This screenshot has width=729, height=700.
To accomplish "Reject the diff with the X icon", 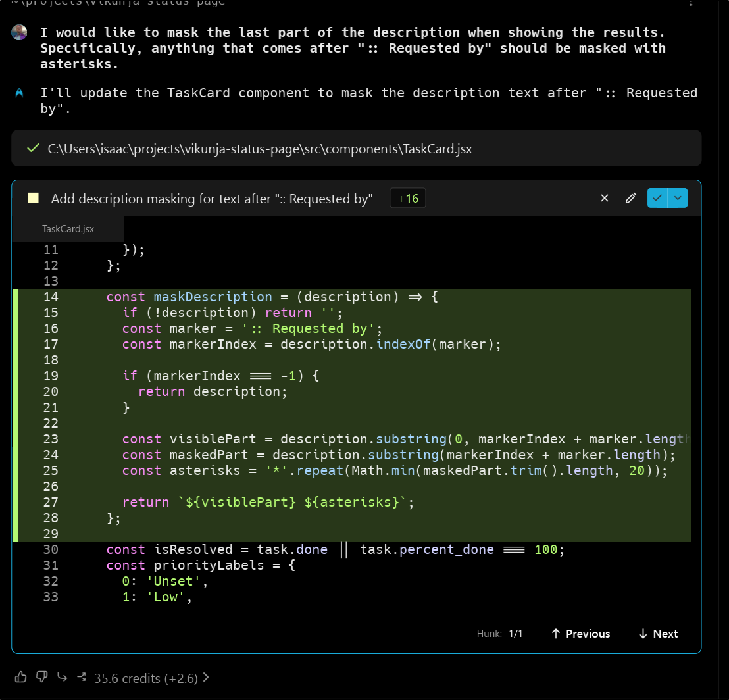I will (x=605, y=198).
